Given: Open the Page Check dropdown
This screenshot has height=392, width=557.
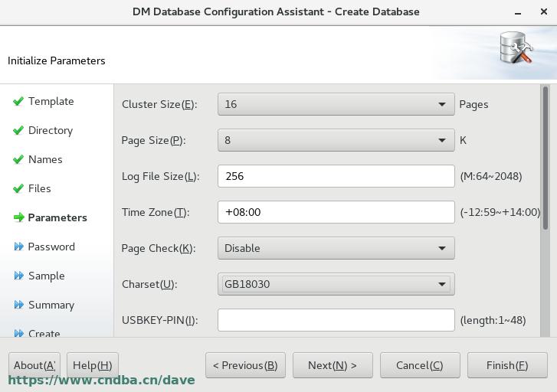Looking at the screenshot, I should point(336,248).
